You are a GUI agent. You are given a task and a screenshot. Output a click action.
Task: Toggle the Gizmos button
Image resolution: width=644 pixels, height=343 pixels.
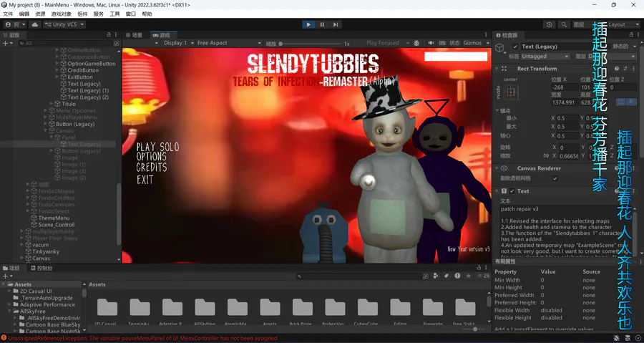click(x=472, y=43)
